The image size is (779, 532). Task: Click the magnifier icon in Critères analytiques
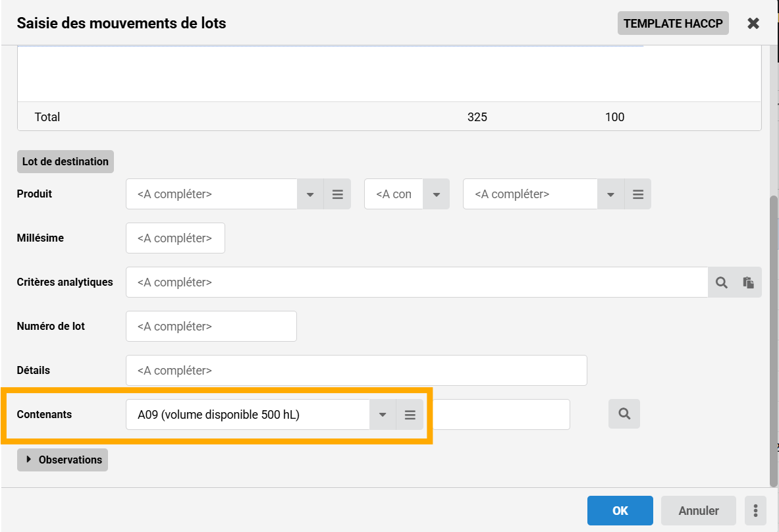coord(722,282)
